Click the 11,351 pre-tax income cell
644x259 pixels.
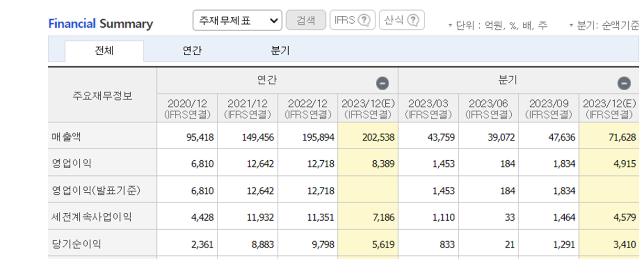coord(308,216)
